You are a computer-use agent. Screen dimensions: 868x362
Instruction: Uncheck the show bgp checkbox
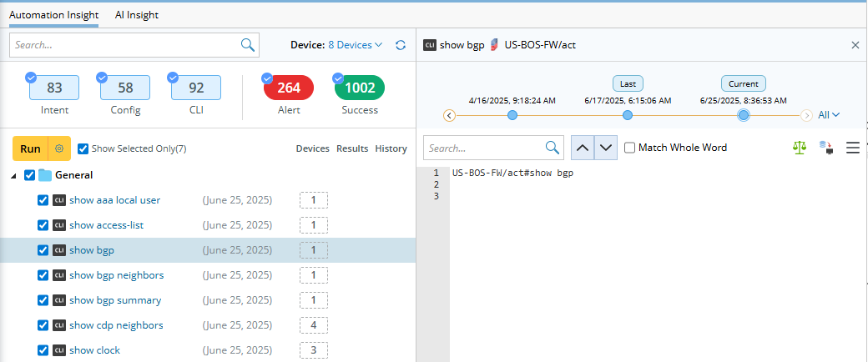click(x=43, y=250)
